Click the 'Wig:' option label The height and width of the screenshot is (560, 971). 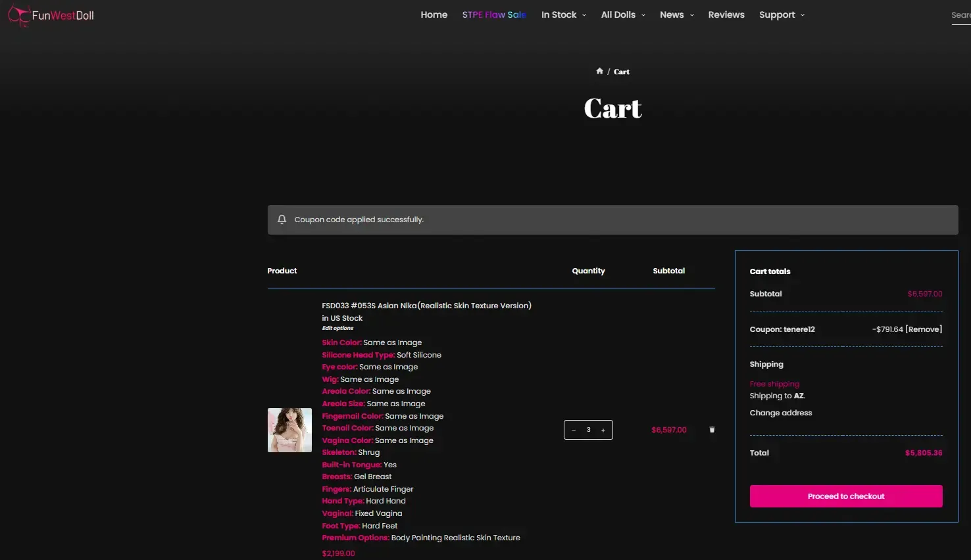coord(330,379)
